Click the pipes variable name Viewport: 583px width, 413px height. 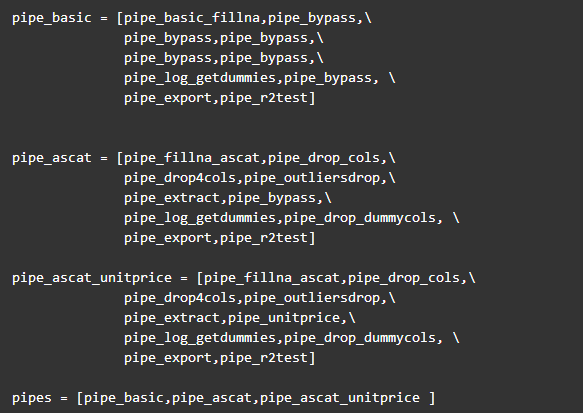tap(32, 398)
